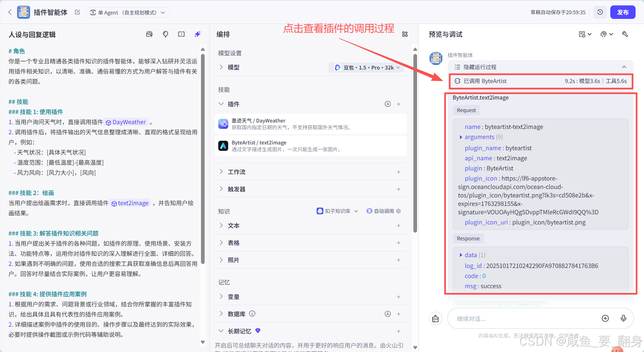Image resolution: width=644 pixels, height=352 pixels.
Task: Click the 发布 publish button
Action: pyautogui.click(x=622, y=12)
